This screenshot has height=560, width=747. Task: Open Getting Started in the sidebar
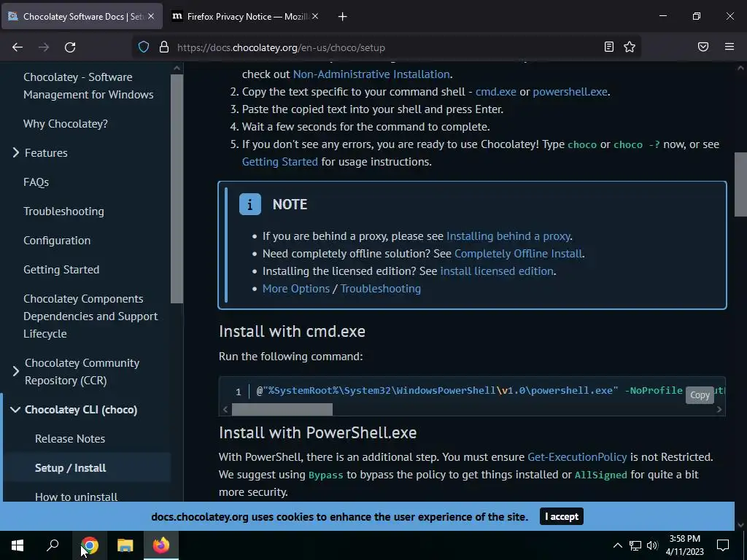[61, 270]
